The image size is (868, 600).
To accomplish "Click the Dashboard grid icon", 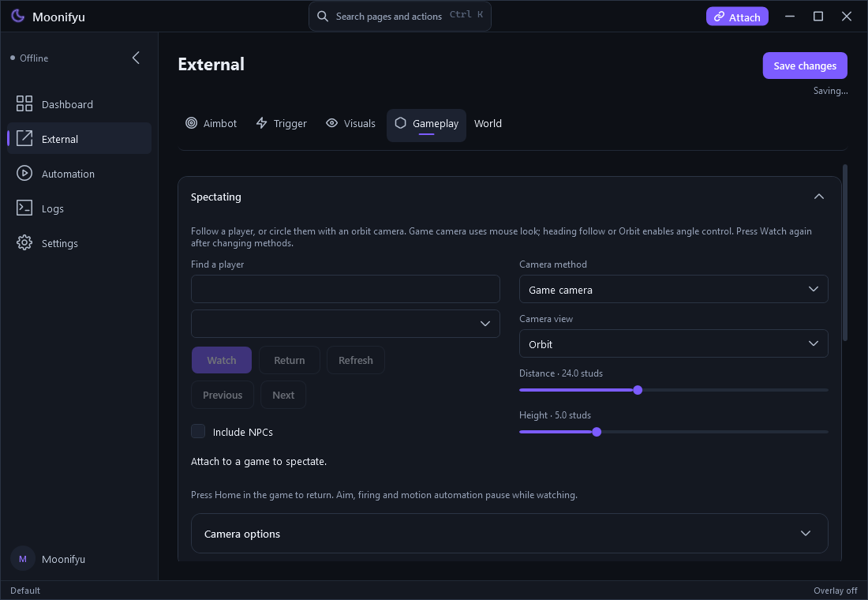I will [x=24, y=103].
